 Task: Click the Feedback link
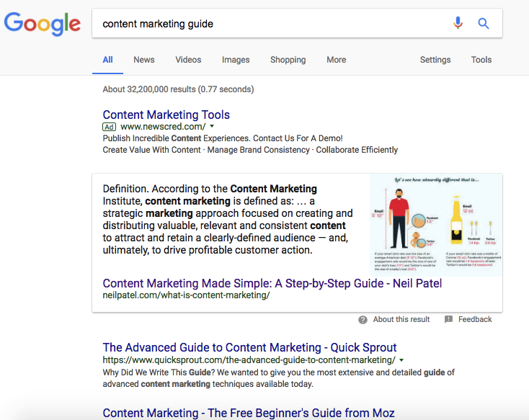pyautogui.click(x=475, y=319)
